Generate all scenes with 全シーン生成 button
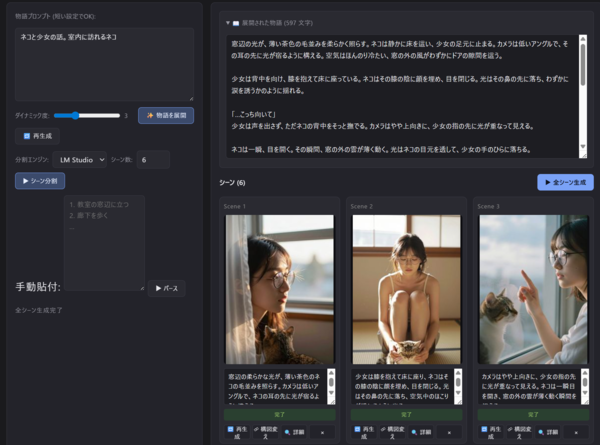The width and height of the screenshot is (600, 445). tap(565, 182)
